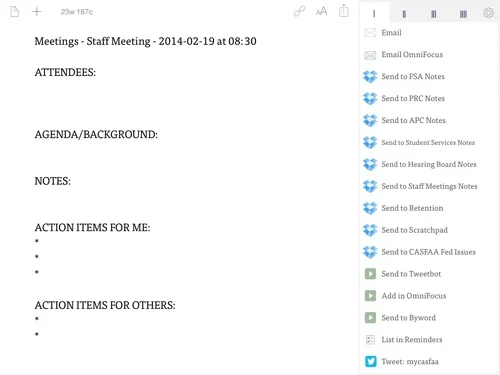Run List in Reminders action
Image resolution: width=500 pixels, height=375 pixels.
tap(412, 340)
